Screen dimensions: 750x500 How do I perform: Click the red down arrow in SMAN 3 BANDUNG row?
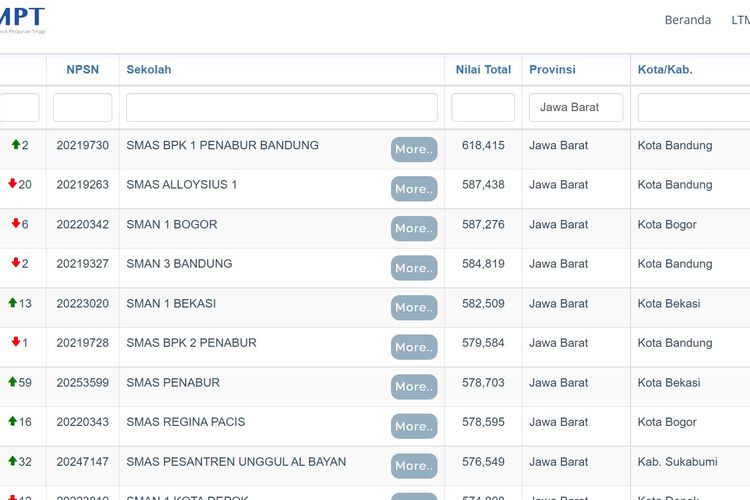pos(16,263)
